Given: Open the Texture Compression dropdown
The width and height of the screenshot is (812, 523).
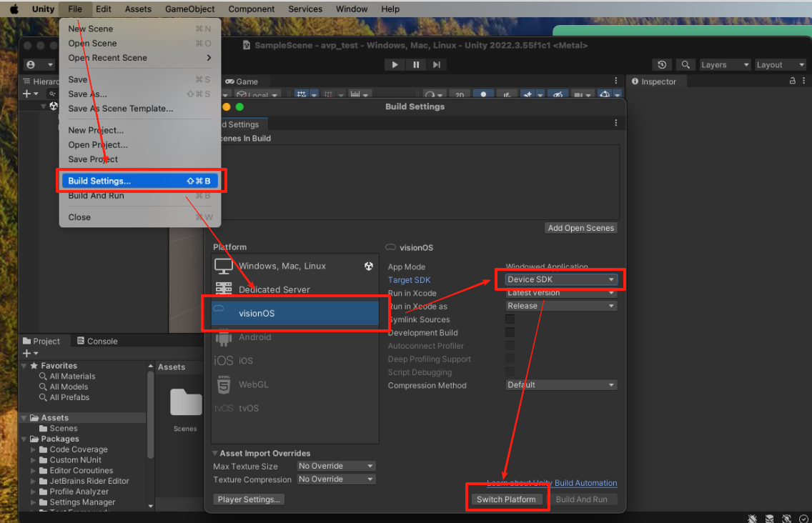Looking at the screenshot, I should (x=336, y=479).
